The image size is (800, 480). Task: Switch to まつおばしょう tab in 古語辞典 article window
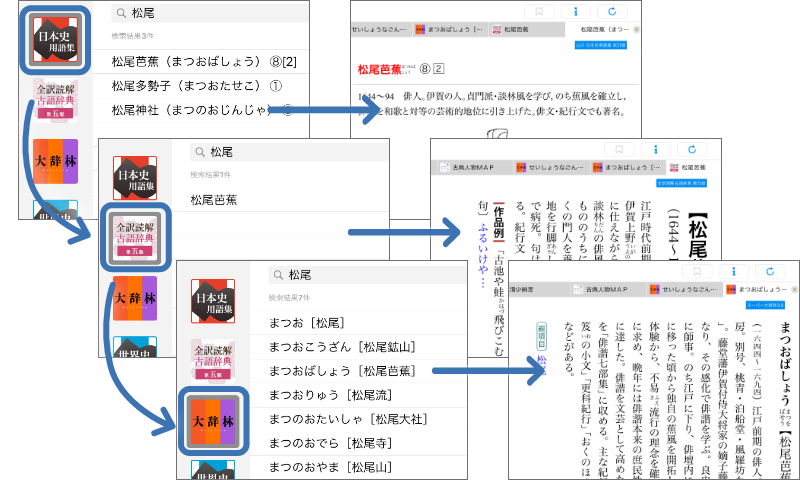pos(627,167)
